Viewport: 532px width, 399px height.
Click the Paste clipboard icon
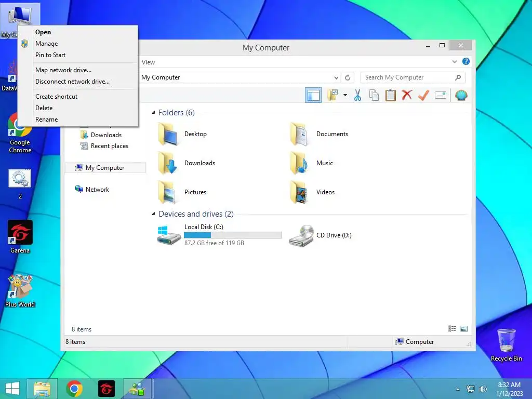tap(391, 96)
